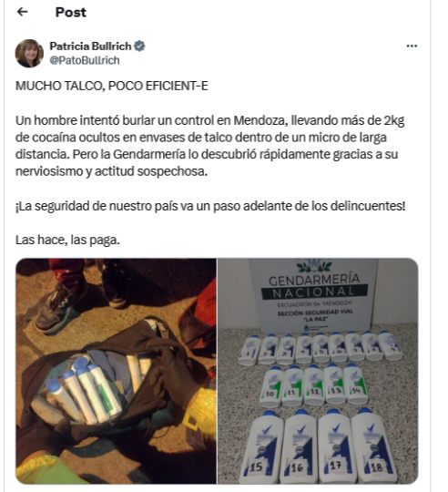The height and width of the screenshot is (492, 448).
Task: Click the blue verified badge
Action: click(139, 46)
